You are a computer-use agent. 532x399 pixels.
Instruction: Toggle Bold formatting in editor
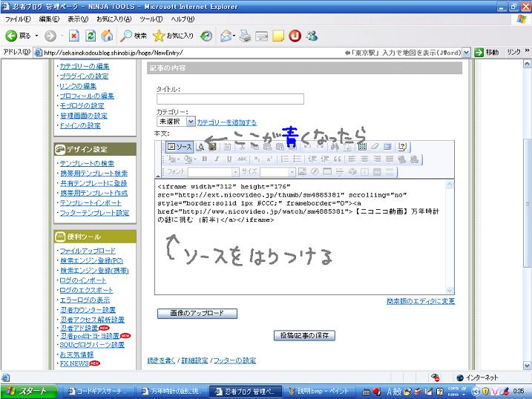204,159
